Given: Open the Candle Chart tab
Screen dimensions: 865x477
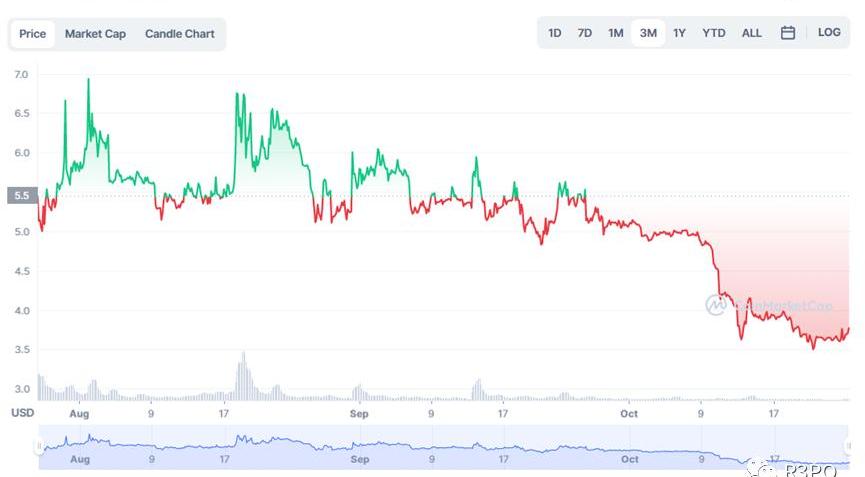Looking at the screenshot, I should [180, 34].
